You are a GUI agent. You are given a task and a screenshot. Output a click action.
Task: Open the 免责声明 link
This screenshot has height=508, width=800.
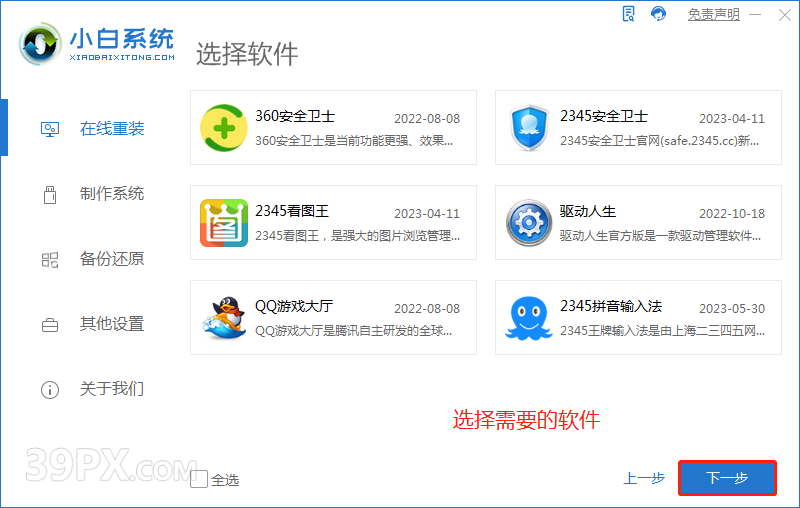pyautogui.click(x=714, y=15)
